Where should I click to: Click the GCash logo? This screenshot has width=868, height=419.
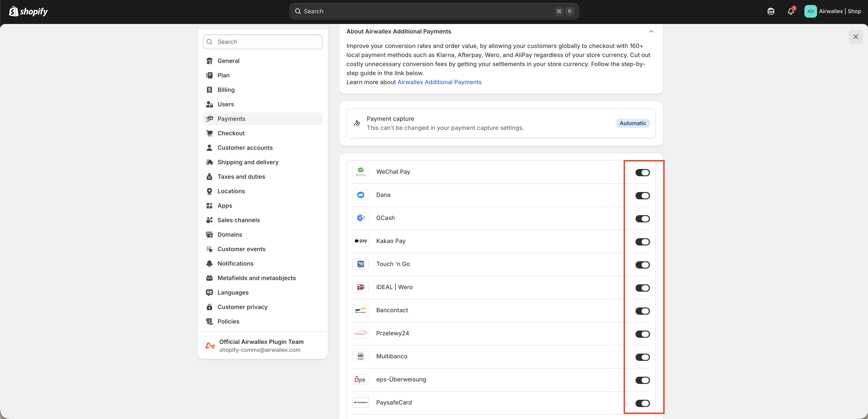[360, 218]
